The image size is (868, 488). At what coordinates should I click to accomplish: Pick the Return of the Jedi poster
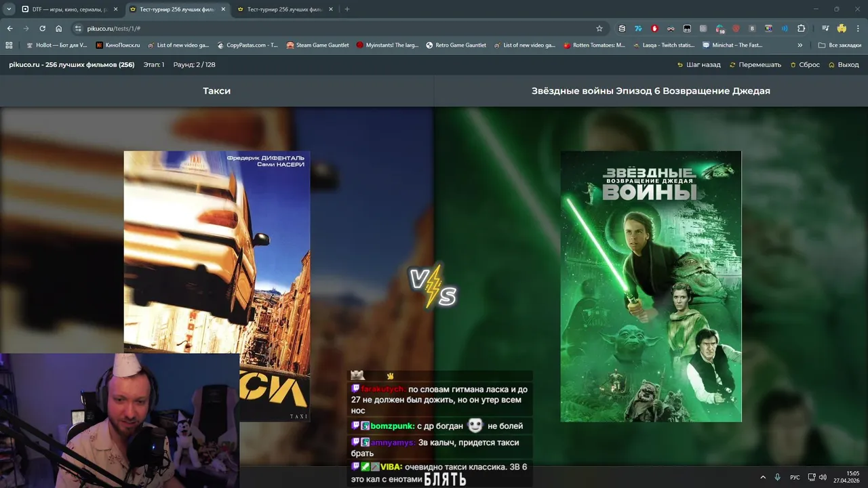click(651, 286)
